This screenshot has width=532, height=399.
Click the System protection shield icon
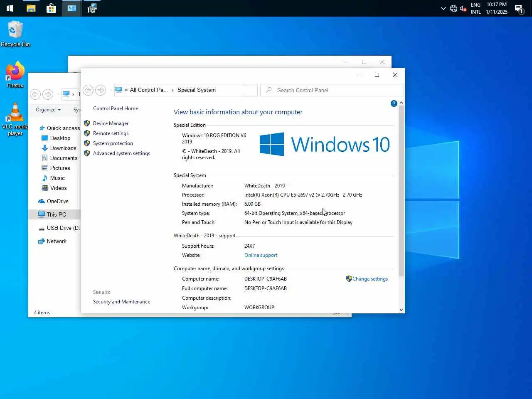87,143
